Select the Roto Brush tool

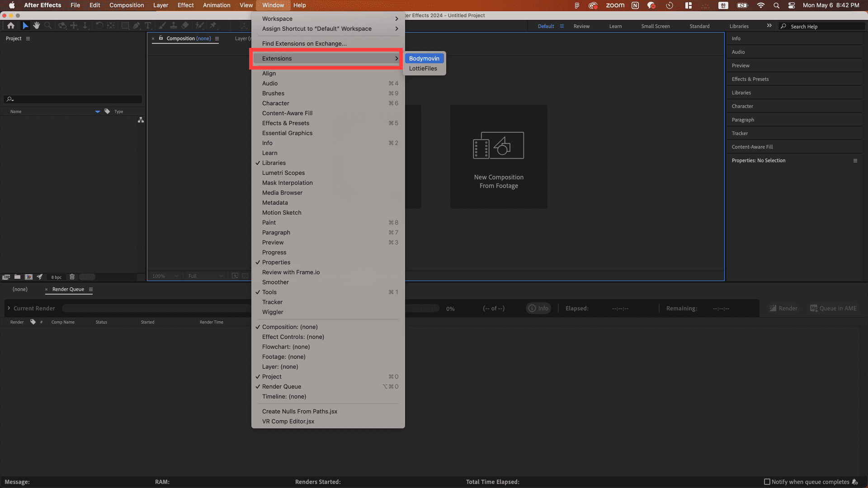pos(199,26)
